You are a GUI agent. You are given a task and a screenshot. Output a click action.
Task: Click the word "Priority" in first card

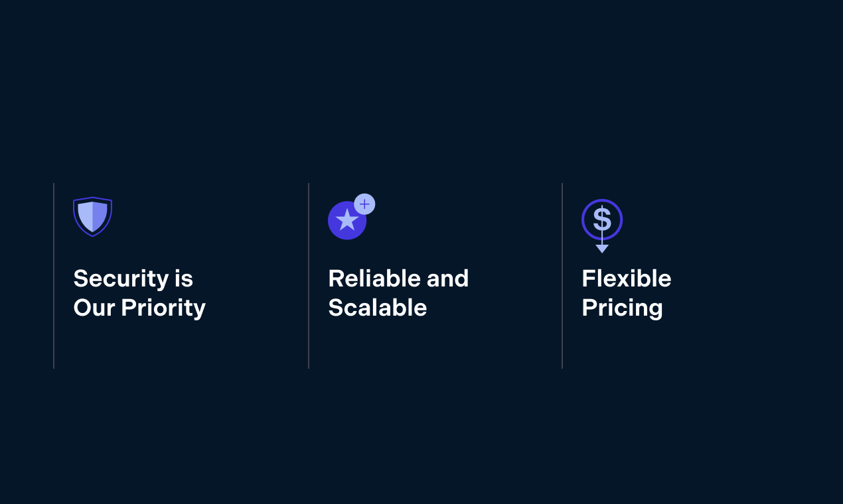[163, 308]
